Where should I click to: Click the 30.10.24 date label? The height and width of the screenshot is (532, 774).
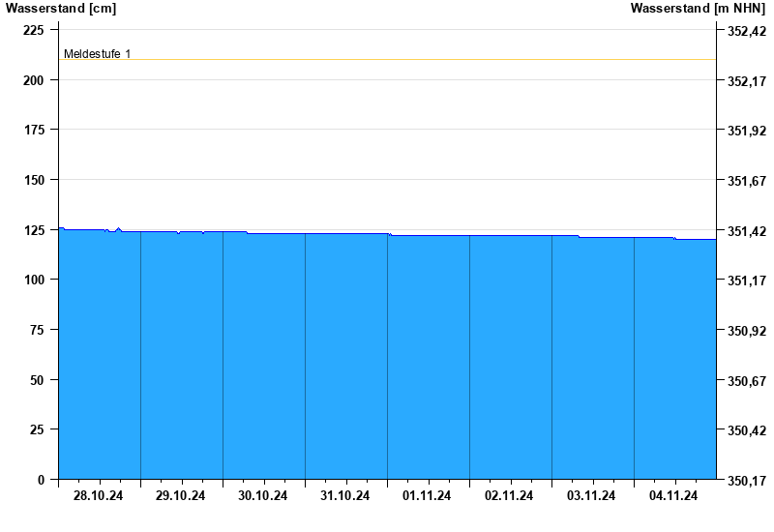point(263,496)
